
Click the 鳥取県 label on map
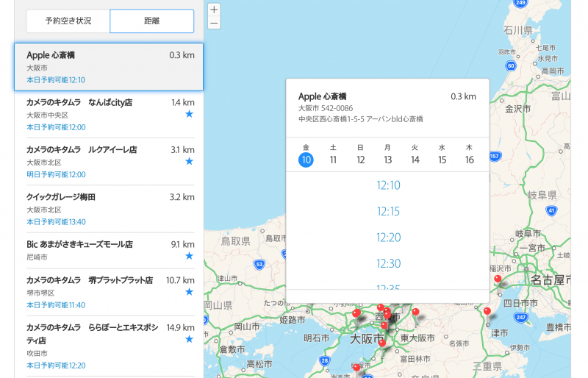[235, 241]
